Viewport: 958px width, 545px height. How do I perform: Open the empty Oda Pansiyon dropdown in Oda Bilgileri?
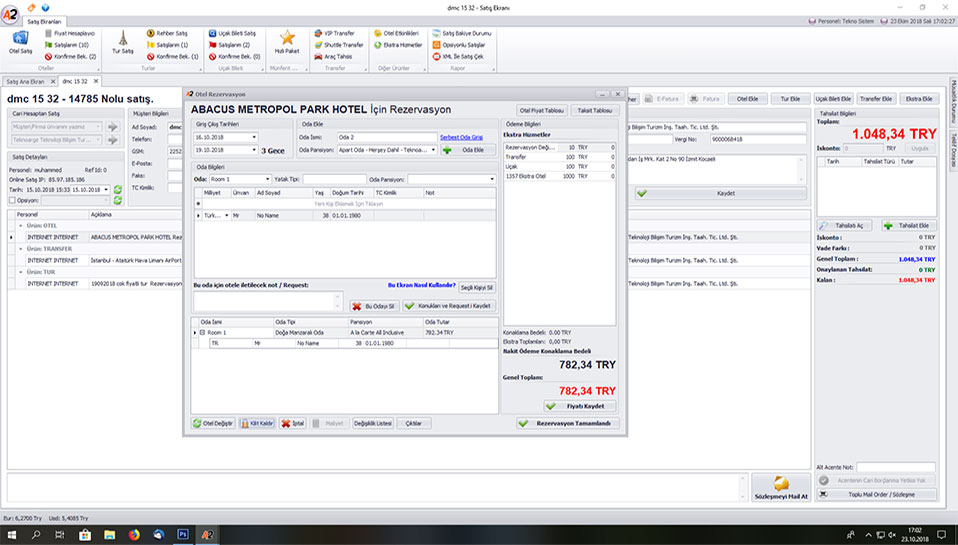pyautogui.click(x=492, y=179)
